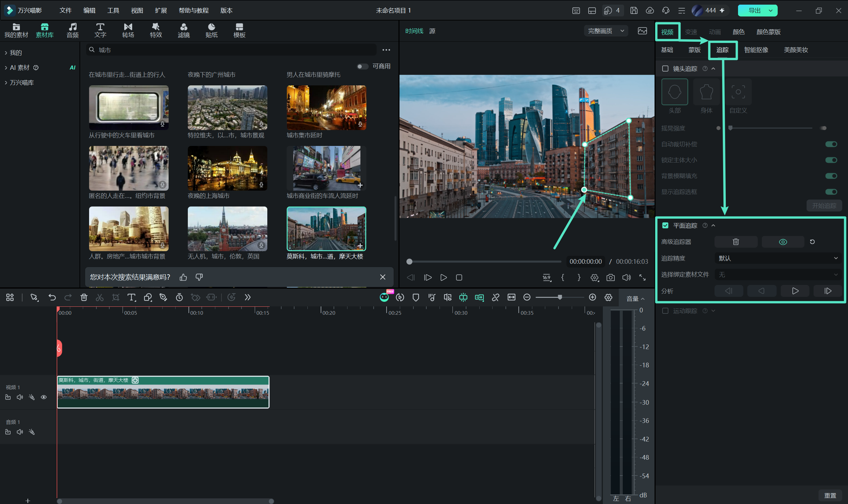Screen dimensions: 848x504
Task: Click the analyze forward play button
Action: pos(795,291)
